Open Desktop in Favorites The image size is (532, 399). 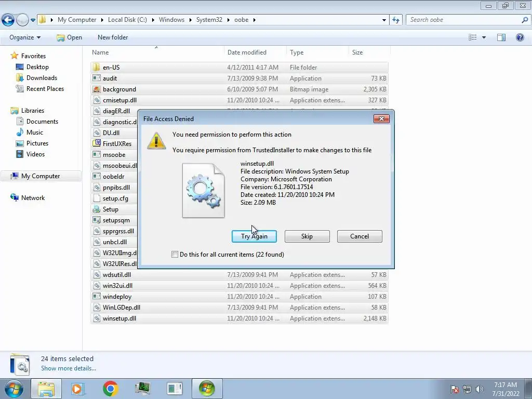pos(37,67)
